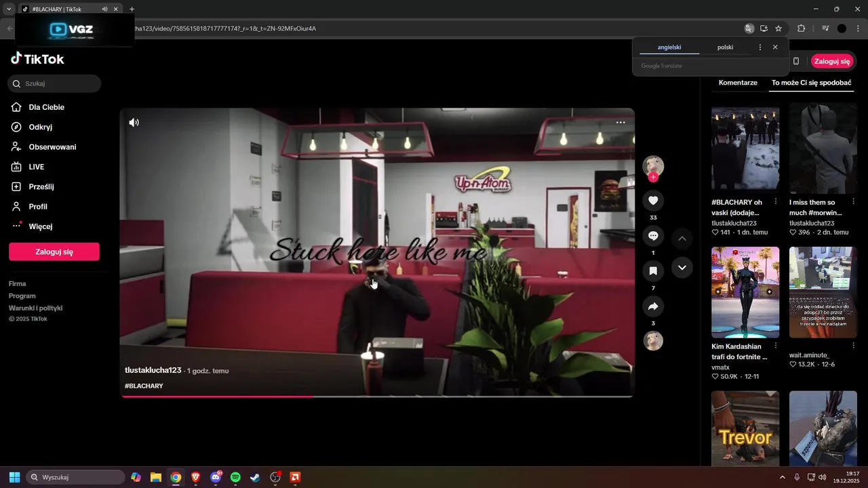
Task: Follow creator with red plus badge
Action: tap(653, 178)
